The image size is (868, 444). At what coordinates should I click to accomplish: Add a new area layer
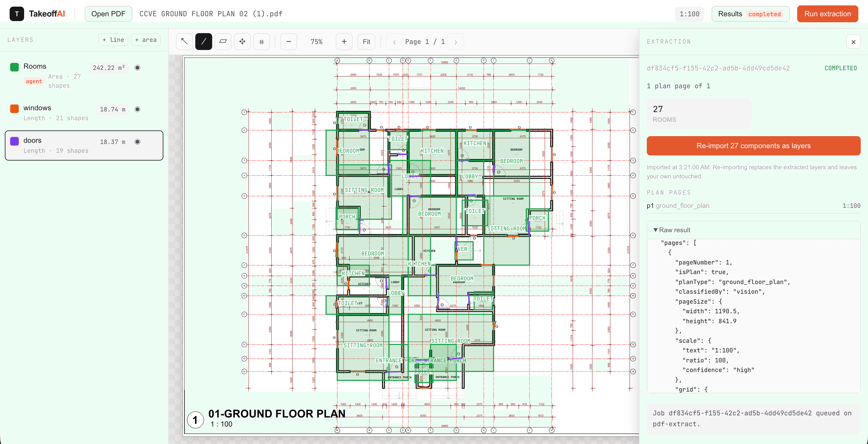pyautogui.click(x=146, y=40)
